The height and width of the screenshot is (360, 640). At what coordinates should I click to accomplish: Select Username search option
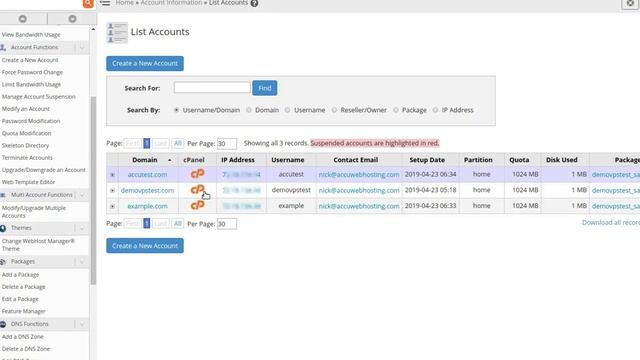pyautogui.click(x=287, y=110)
